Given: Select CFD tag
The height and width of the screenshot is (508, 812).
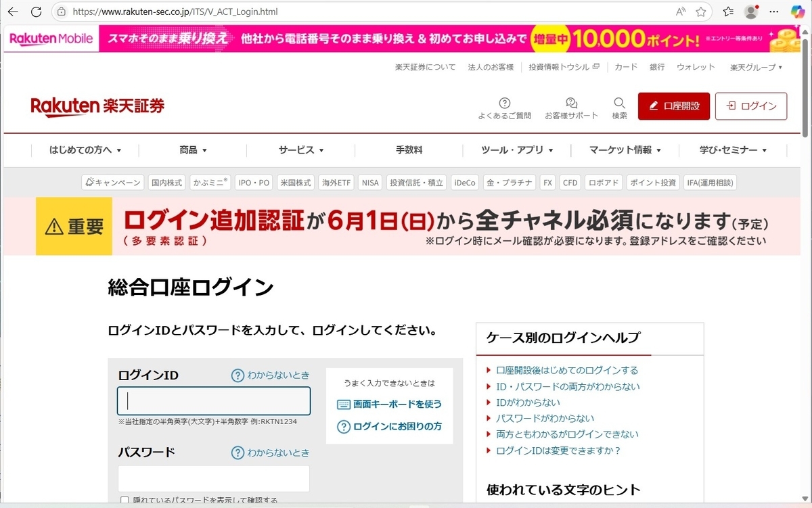Looking at the screenshot, I should click(570, 183).
